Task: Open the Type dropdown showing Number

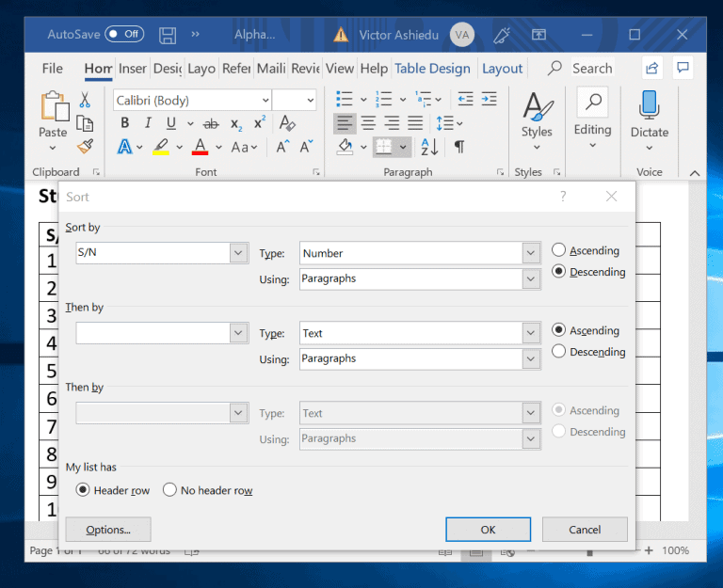Action: [531, 253]
